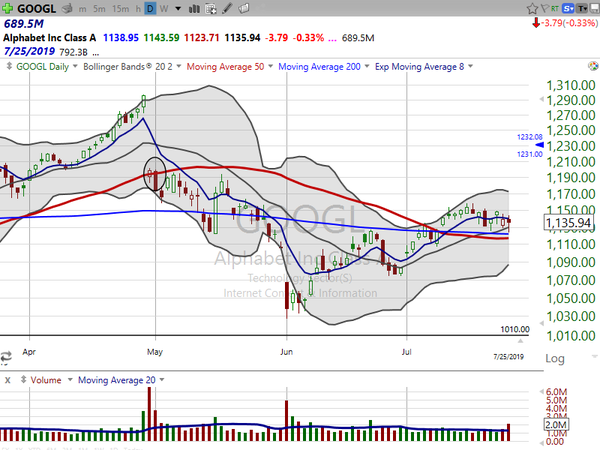600x450 pixels.
Task: Switch to the Daily (D) timeframe
Action: pyautogui.click(x=149, y=7)
